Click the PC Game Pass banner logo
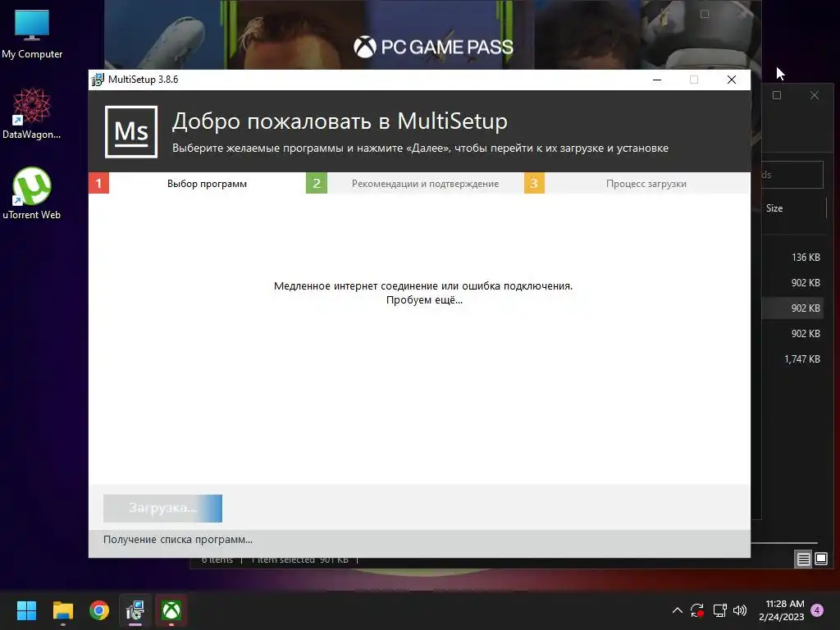Viewport: 840px width, 630px height. [433, 47]
